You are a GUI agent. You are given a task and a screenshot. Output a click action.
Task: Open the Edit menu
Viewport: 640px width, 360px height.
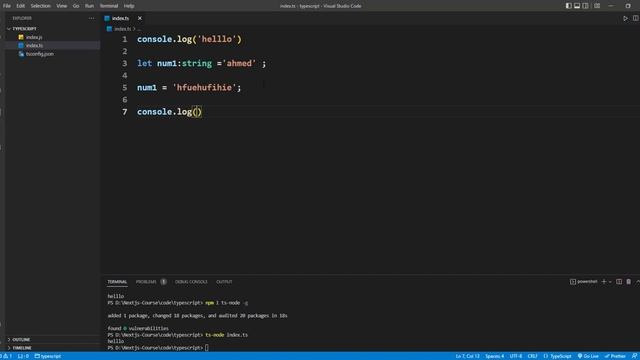[x=20, y=6]
